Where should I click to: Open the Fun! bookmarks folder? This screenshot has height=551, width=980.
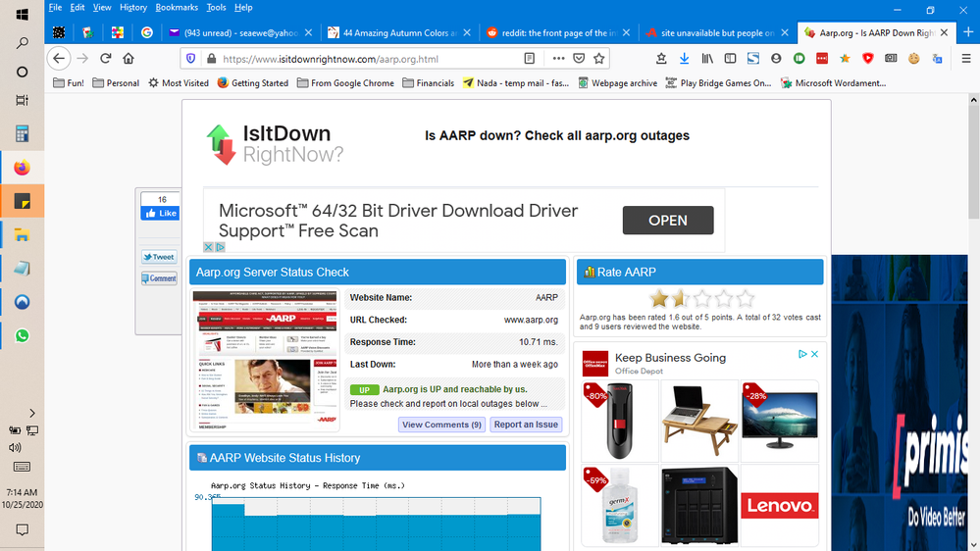point(69,83)
